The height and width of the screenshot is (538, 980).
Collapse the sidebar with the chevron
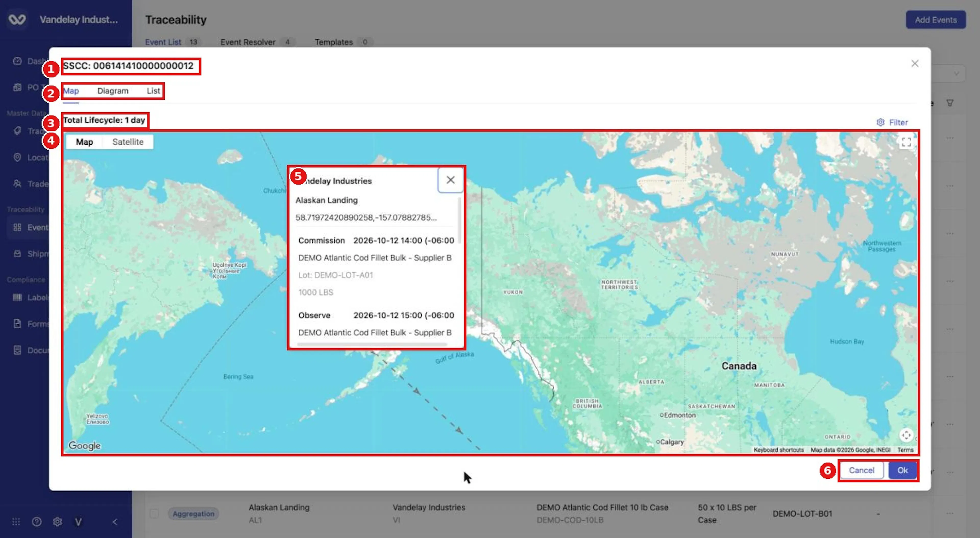point(115,522)
